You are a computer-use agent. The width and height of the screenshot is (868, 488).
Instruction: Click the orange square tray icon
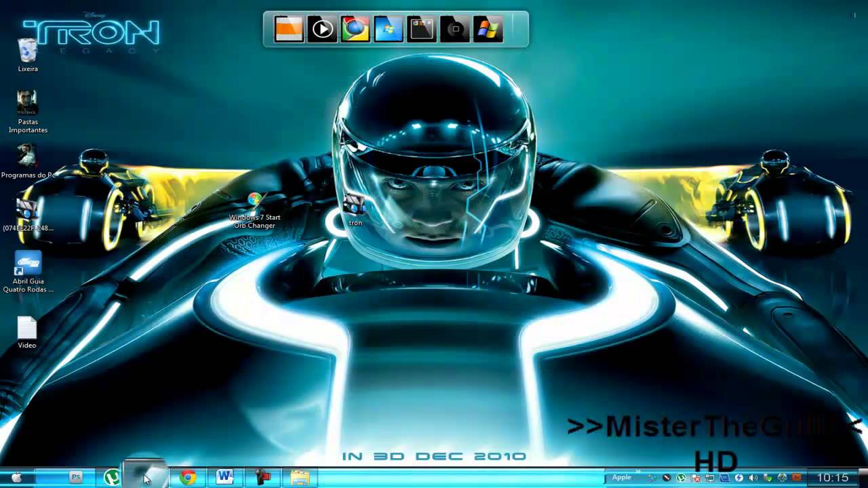(x=797, y=477)
